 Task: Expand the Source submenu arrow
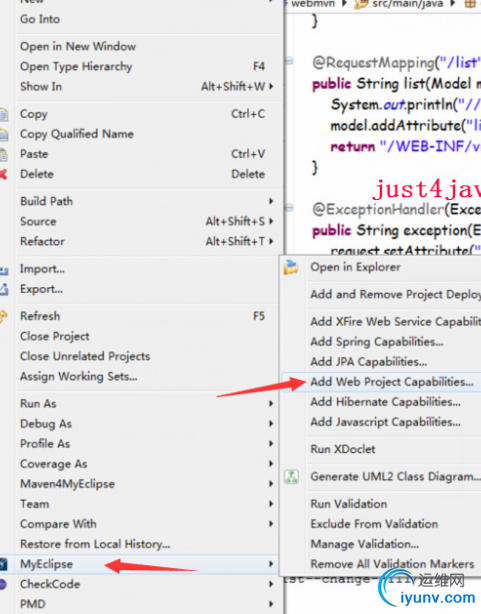click(271, 221)
